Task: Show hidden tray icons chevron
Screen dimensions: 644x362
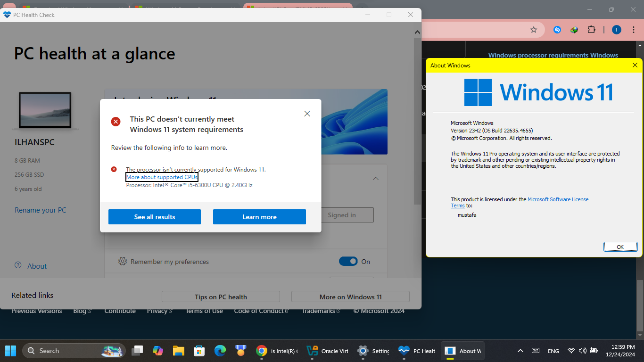Action: 520,351
